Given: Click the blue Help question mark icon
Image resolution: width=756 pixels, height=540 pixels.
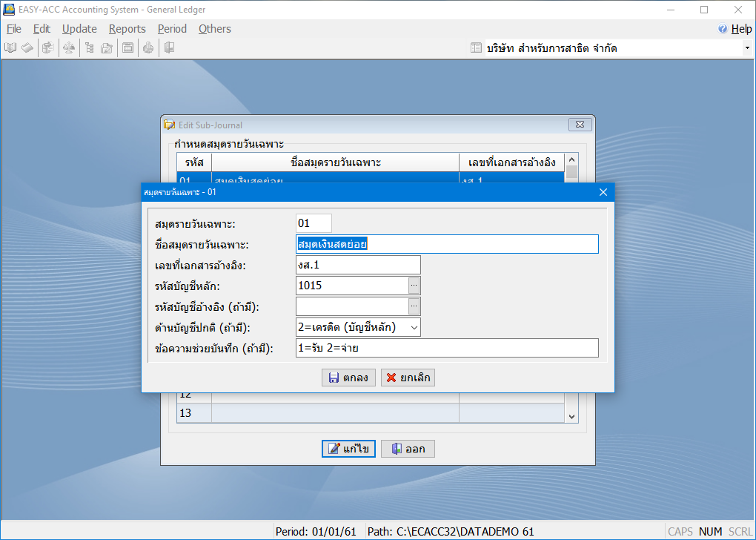Looking at the screenshot, I should click(x=723, y=29).
